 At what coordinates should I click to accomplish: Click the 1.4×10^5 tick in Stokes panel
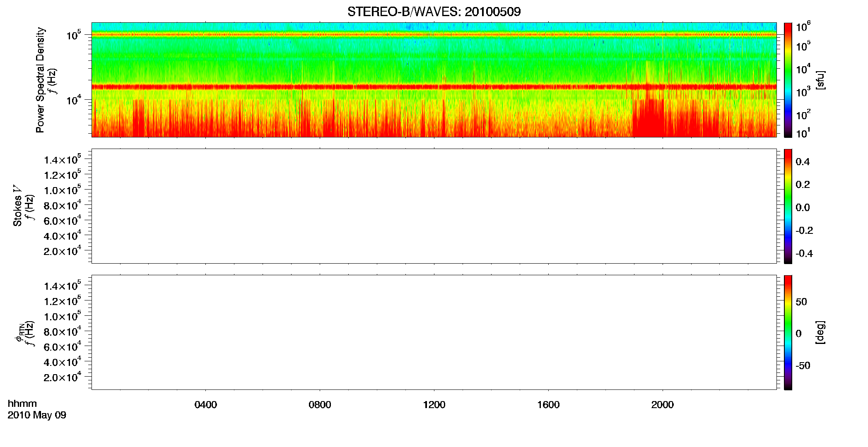click(62, 159)
